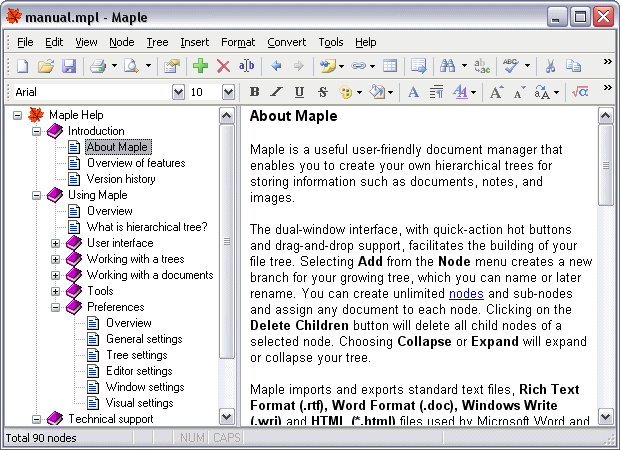Click the Grow font size icon
The width and height of the screenshot is (620, 450).
click(497, 92)
